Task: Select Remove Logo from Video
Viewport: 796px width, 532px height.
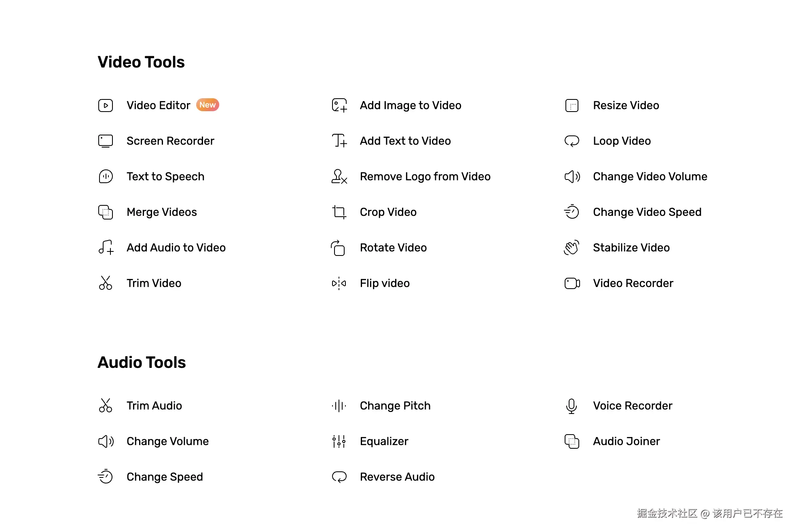Action: click(x=425, y=177)
